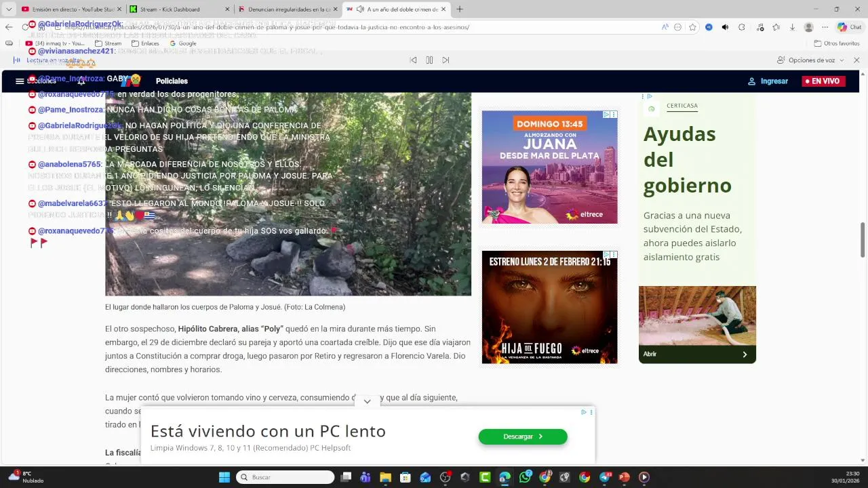Go back using the browser back arrow
This screenshot has height=488, width=868.
9,27
